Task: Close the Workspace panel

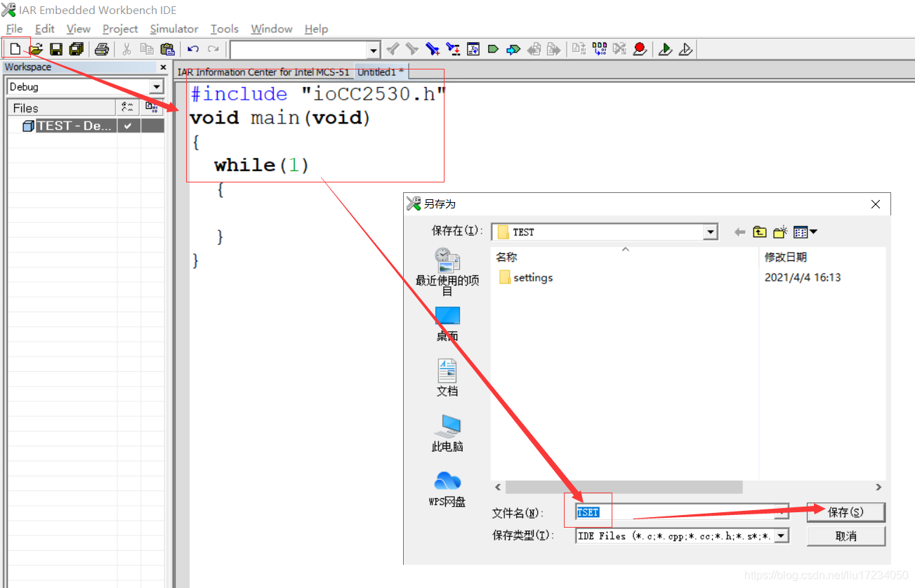Action: click(163, 67)
